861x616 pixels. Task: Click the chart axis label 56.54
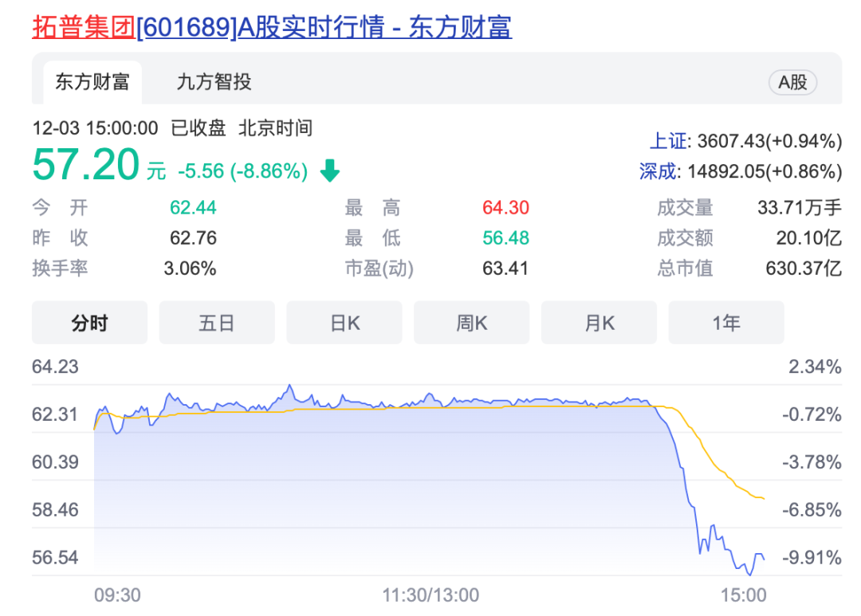coord(55,557)
